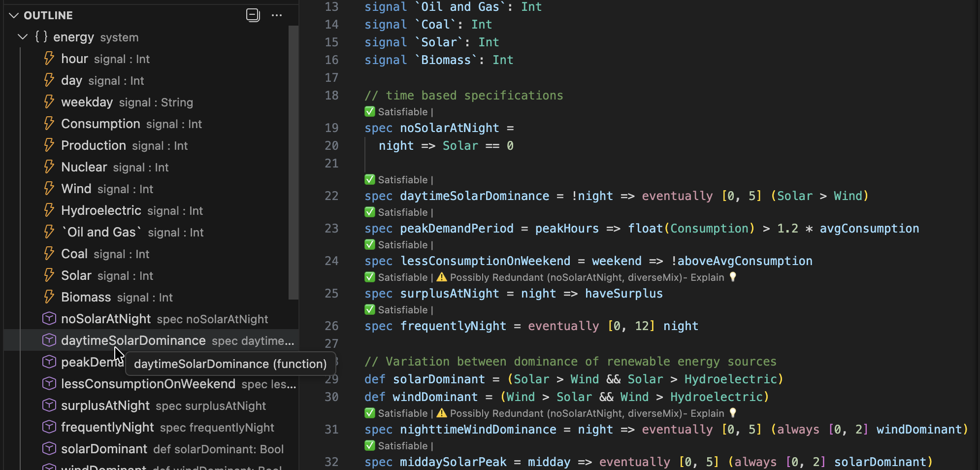The width and height of the screenshot is (980, 470).
Task: Select the weekday signal in the outline
Action: [x=88, y=102]
